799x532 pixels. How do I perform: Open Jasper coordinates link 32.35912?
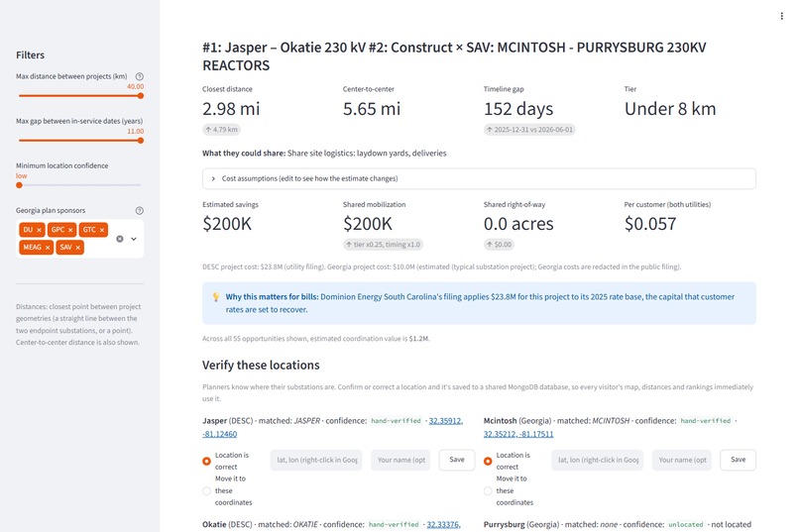[x=446, y=421]
